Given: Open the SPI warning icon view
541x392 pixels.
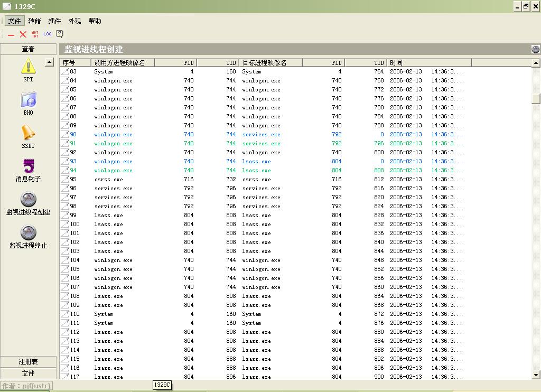Looking at the screenshot, I should pos(28,67).
